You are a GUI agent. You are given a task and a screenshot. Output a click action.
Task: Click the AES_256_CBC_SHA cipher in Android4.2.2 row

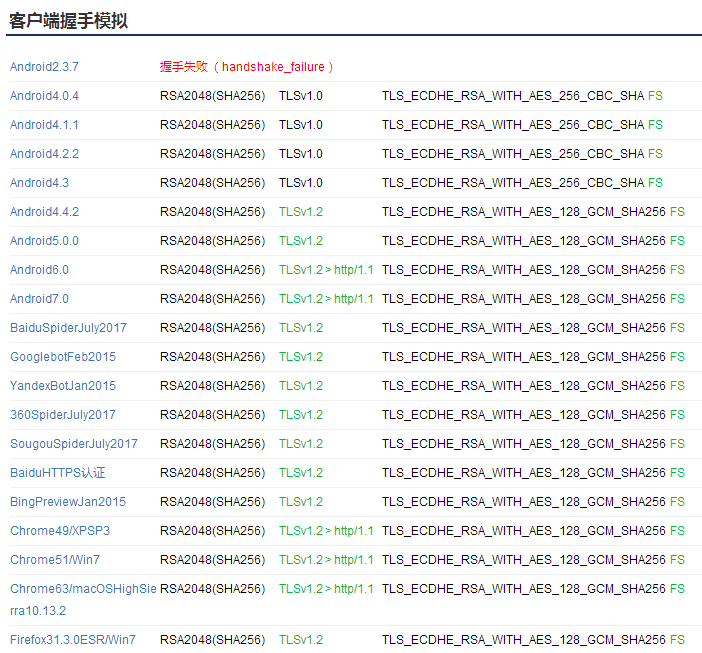coord(513,154)
